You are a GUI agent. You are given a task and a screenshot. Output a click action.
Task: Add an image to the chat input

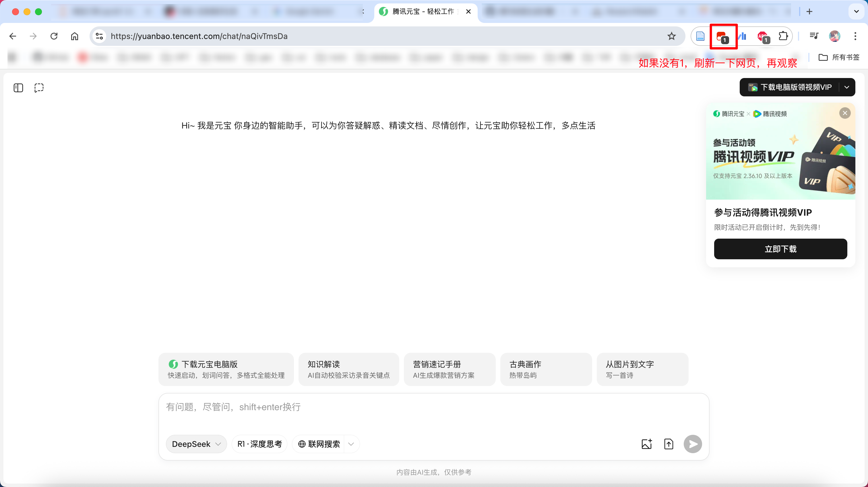click(x=647, y=444)
